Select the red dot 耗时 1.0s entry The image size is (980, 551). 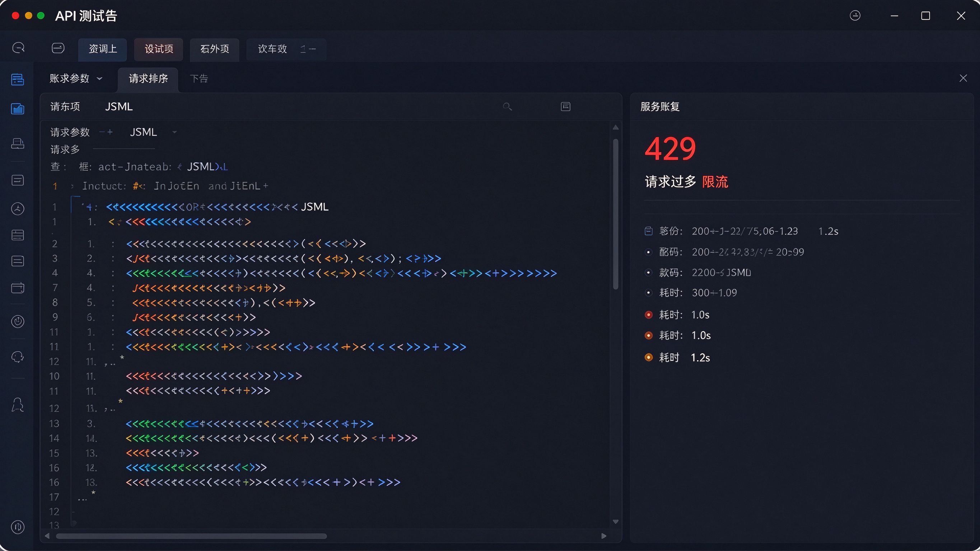[649, 315]
